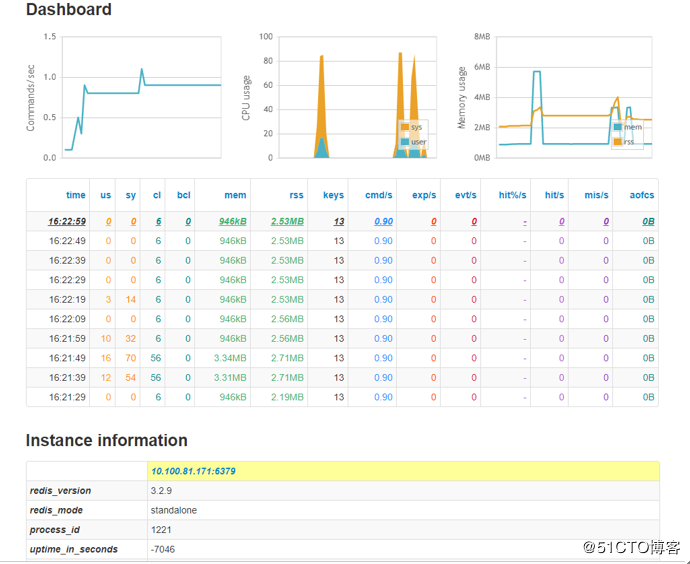Click the blue user legend swatch

coord(405,142)
